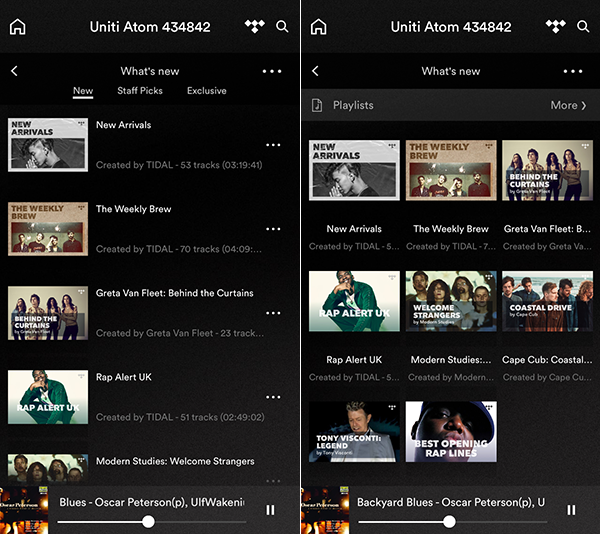
Task: Open What's new options menu in left screen
Action: (x=272, y=71)
